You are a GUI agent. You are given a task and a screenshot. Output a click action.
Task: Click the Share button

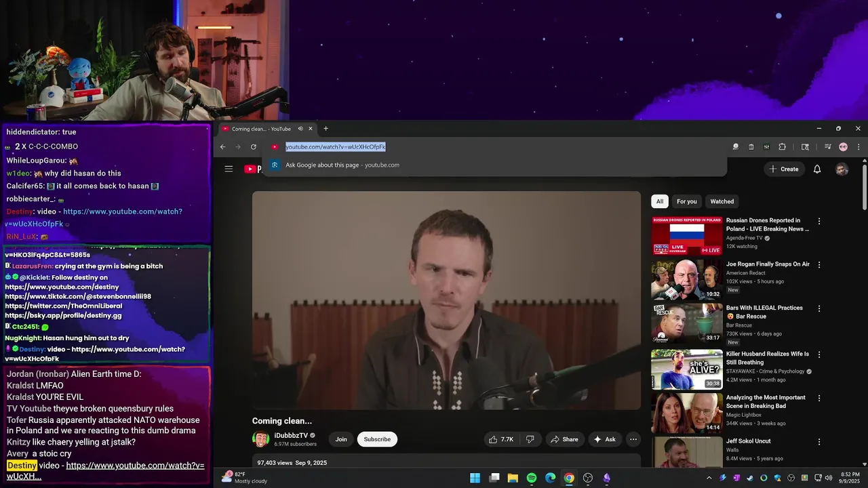[564, 439]
